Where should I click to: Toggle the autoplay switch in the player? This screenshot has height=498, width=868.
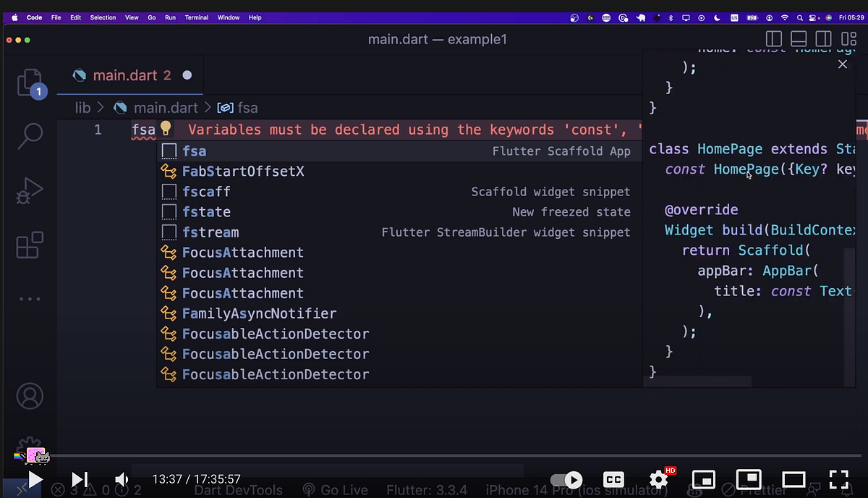pos(566,479)
